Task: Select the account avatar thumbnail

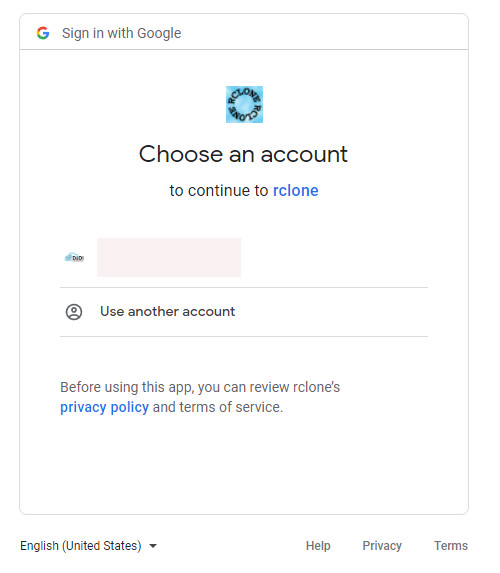Action: [x=74, y=258]
